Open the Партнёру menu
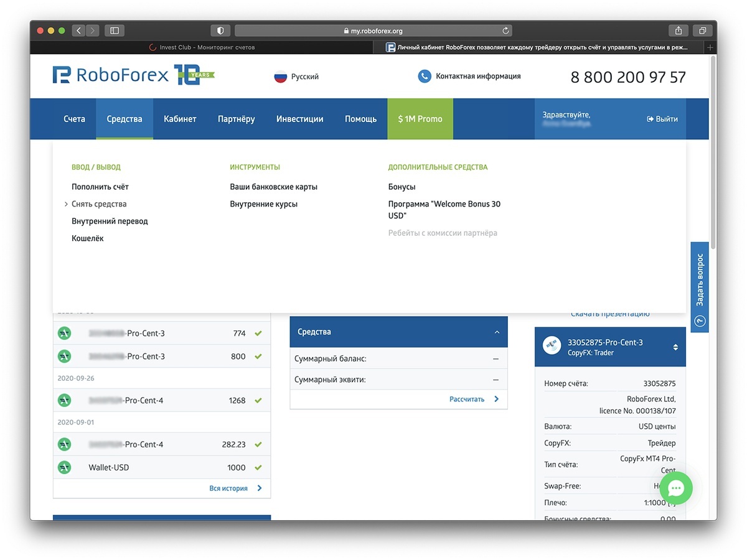Viewport: 747px width, 560px height. [x=237, y=119]
